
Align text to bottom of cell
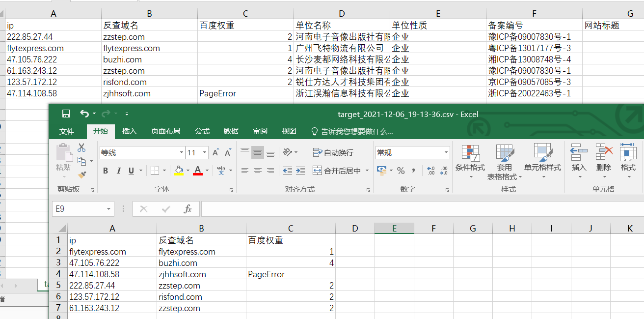click(x=270, y=153)
